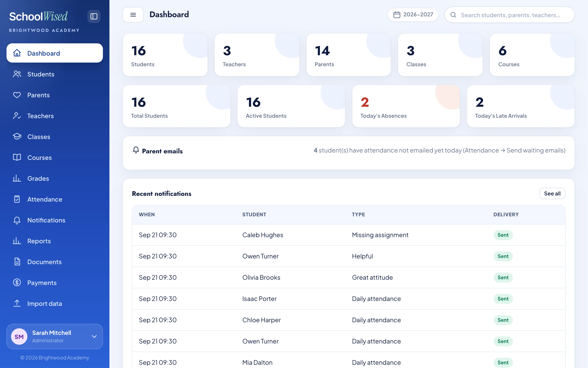Screen dimensions: 588x368
Task: Click the Courses open book icon
Action: pyautogui.click(x=17, y=157)
